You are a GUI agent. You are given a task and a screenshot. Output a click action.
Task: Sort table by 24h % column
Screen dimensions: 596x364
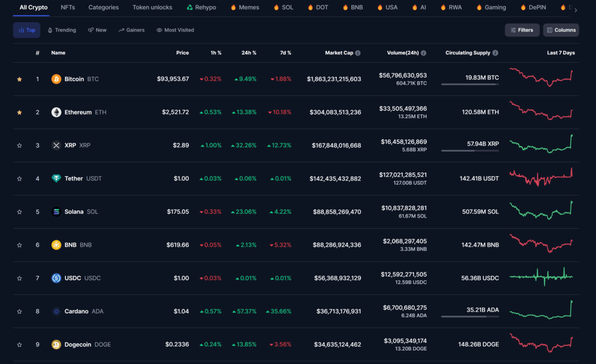pos(249,53)
